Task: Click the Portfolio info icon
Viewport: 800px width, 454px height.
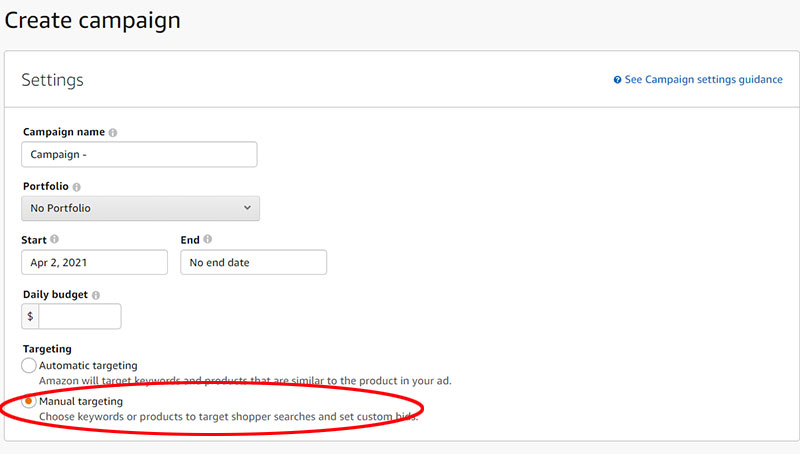Action: [x=77, y=187]
